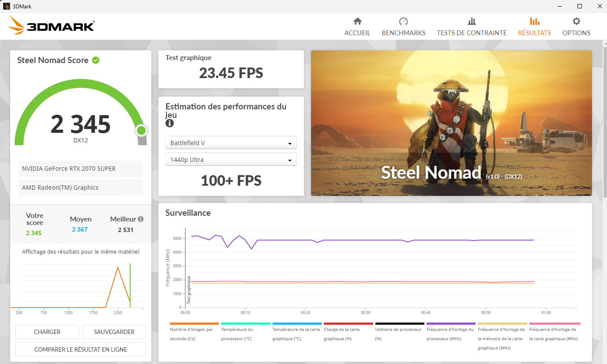Open the Benchmarks tab
Viewport: 607px width, 364px height.
click(x=404, y=27)
